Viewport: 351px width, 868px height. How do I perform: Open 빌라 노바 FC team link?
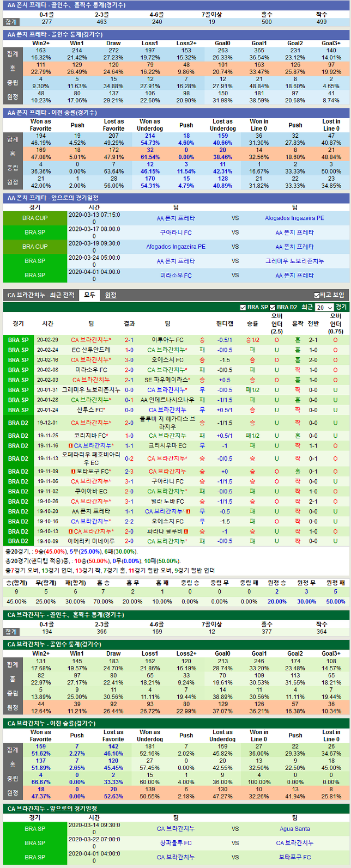click(167, 502)
